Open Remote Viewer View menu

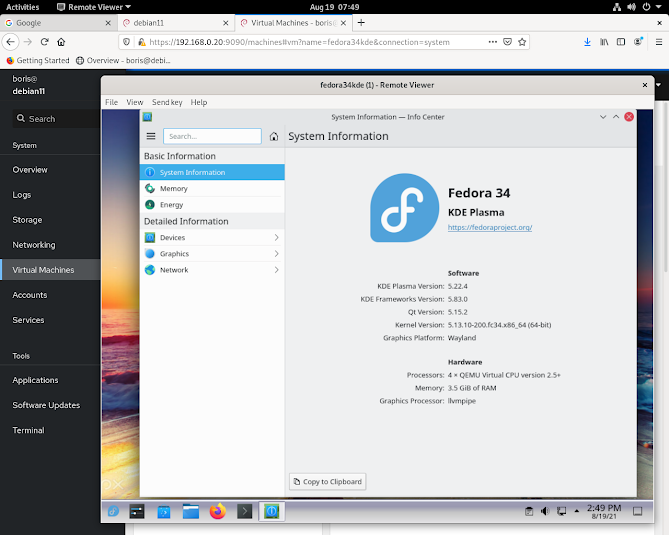(x=135, y=102)
